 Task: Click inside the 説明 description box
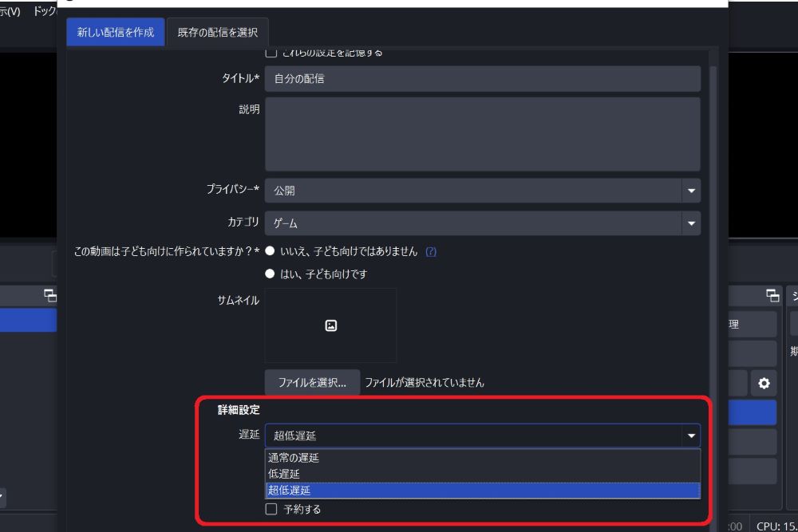tap(483, 134)
